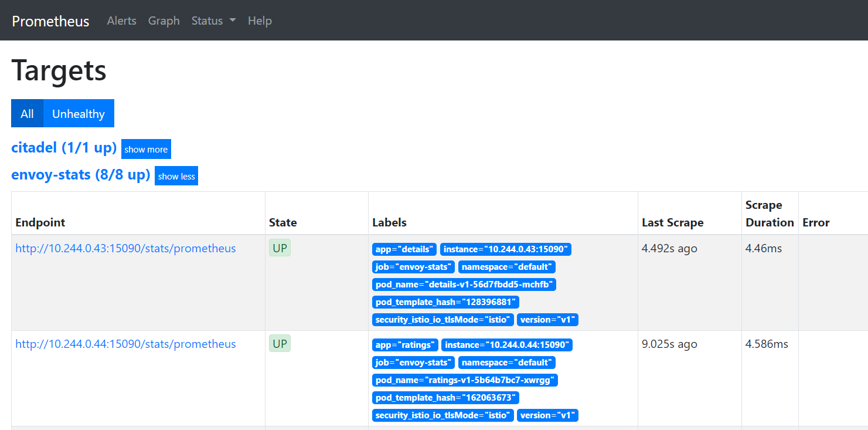Click the app="details" label badge
The height and width of the screenshot is (430, 868).
click(x=404, y=249)
